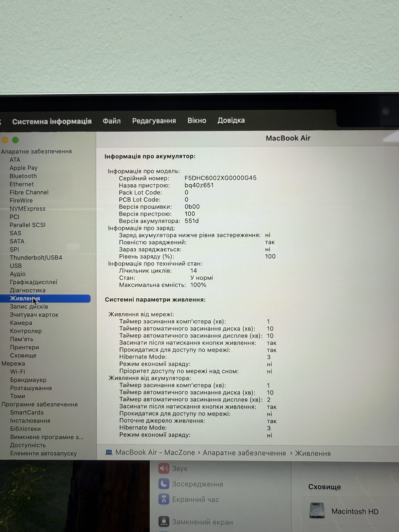The image size is (399, 532).
Task: Select Графіка/дисплеї in the sidebar
Action: click(34, 282)
